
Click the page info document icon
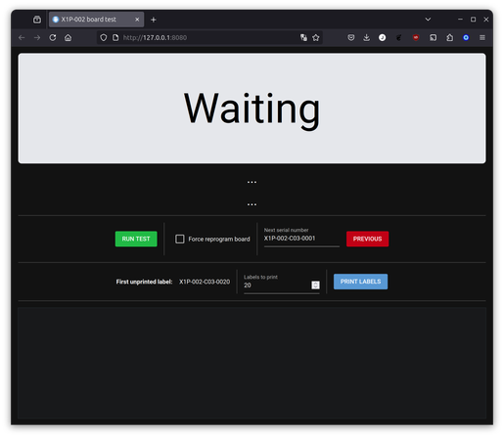[x=115, y=38]
